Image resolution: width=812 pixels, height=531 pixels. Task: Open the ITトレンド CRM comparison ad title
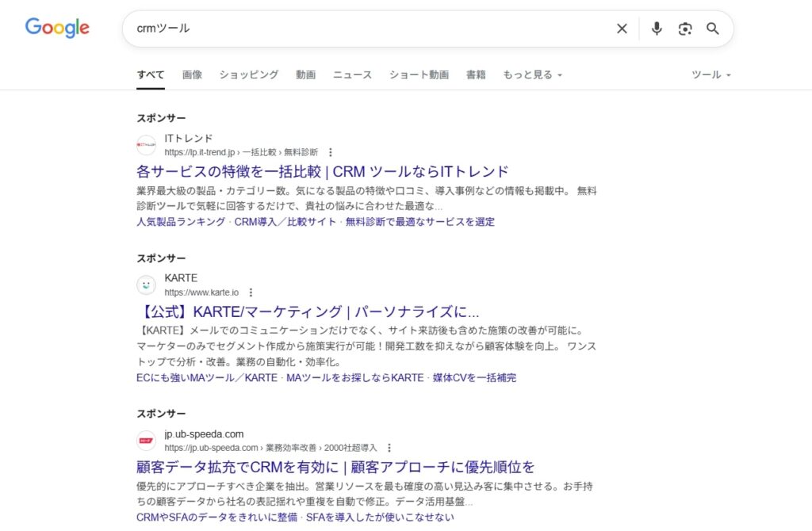click(322, 171)
